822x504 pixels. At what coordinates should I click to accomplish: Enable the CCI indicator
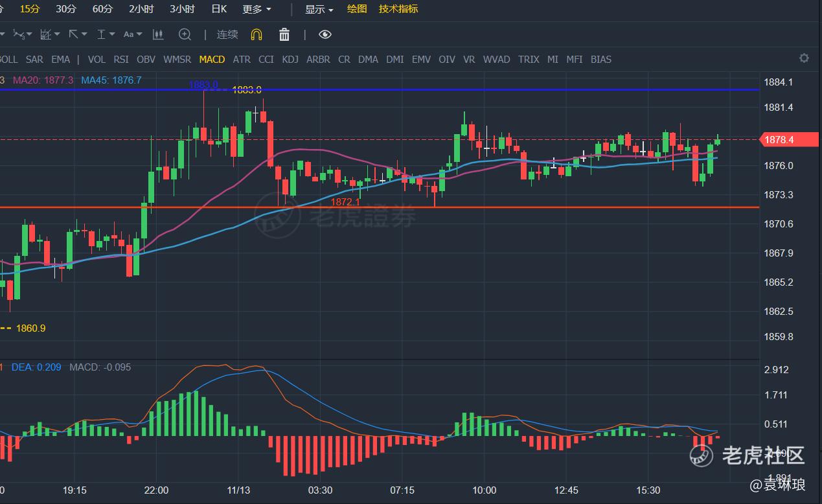pyautogui.click(x=266, y=59)
